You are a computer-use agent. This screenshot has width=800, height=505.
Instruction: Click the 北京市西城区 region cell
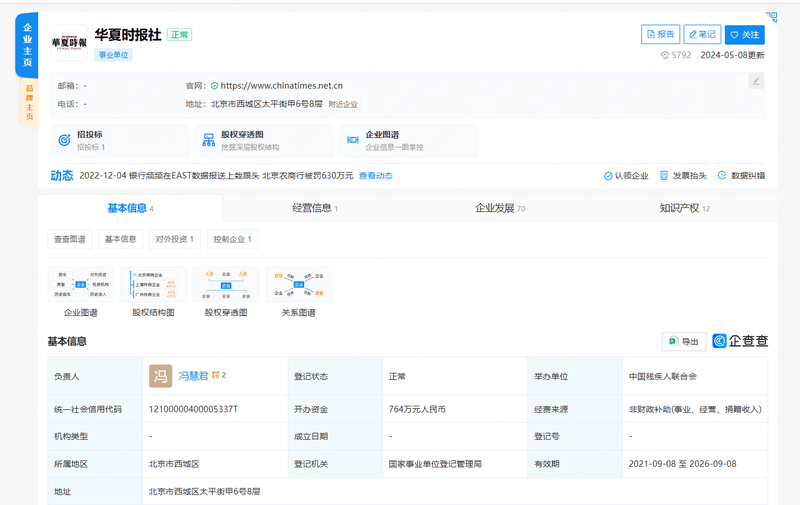coord(173,464)
